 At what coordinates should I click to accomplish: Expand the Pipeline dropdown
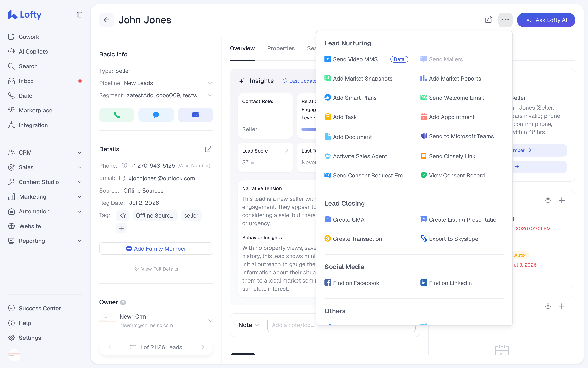[210, 83]
